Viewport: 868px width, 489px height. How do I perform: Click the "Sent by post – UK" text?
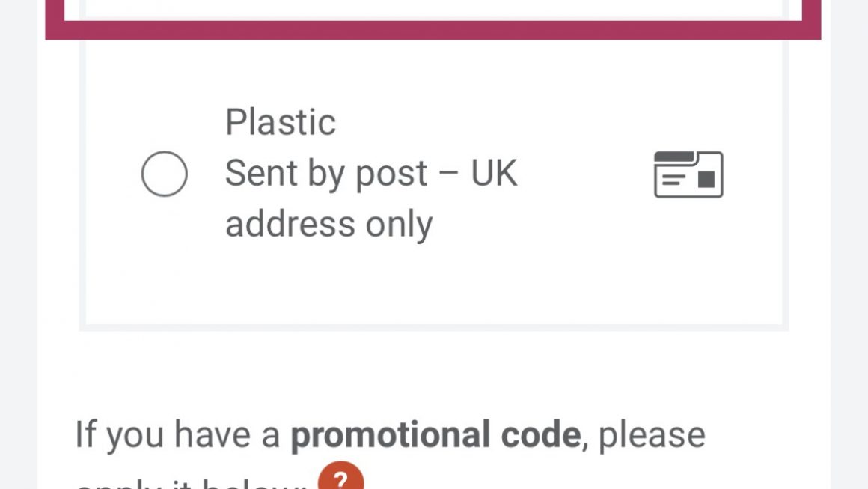click(371, 174)
